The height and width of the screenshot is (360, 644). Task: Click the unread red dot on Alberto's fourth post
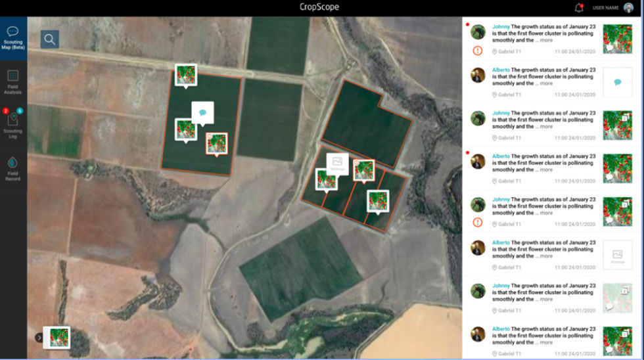point(467,152)
